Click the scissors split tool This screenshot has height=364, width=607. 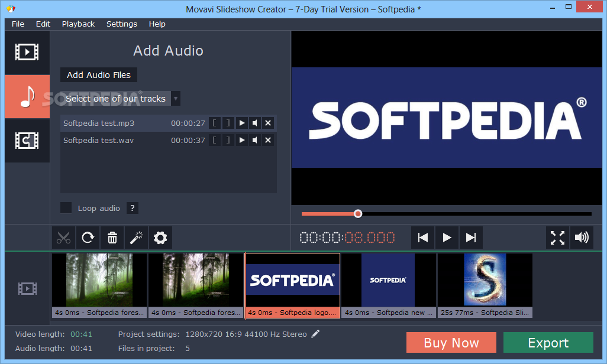(64, 238)
